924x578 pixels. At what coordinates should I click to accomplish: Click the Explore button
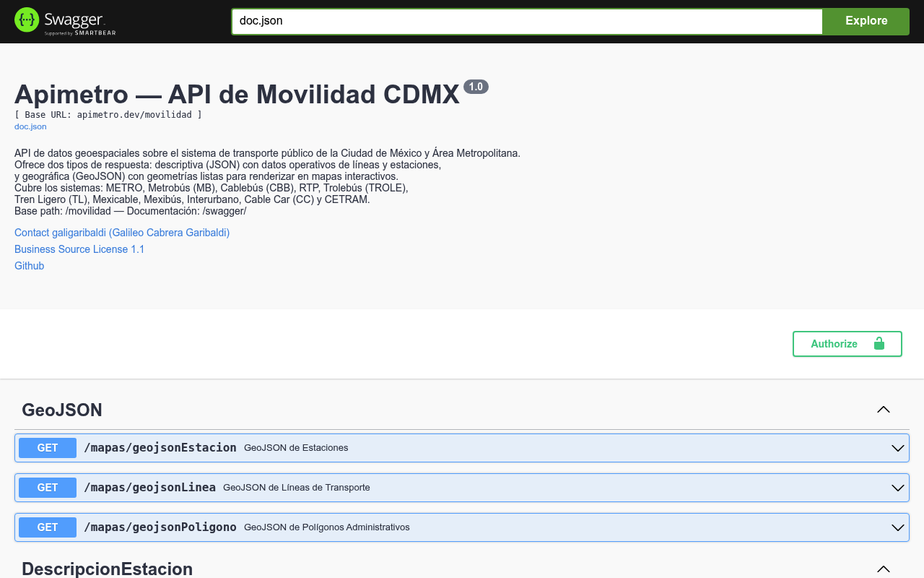point(866,21)
